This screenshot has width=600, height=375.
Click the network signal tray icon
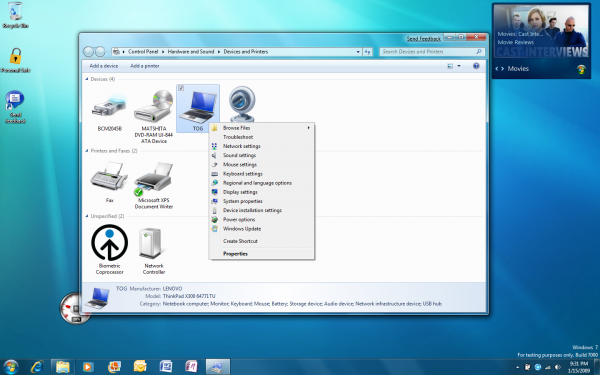coord(548,367)
